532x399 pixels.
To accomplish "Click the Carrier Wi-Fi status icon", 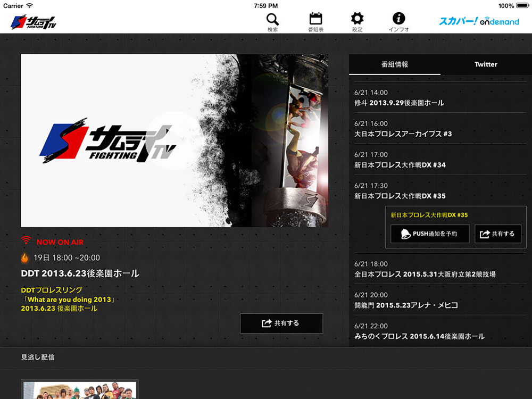I will click(29, 5).
